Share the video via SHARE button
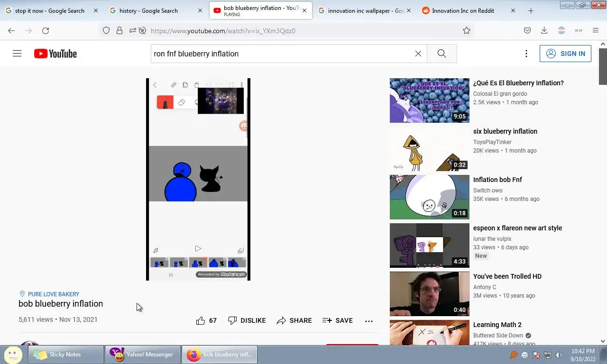This screenshot has width=607, height=364. [x=294, y=320]
